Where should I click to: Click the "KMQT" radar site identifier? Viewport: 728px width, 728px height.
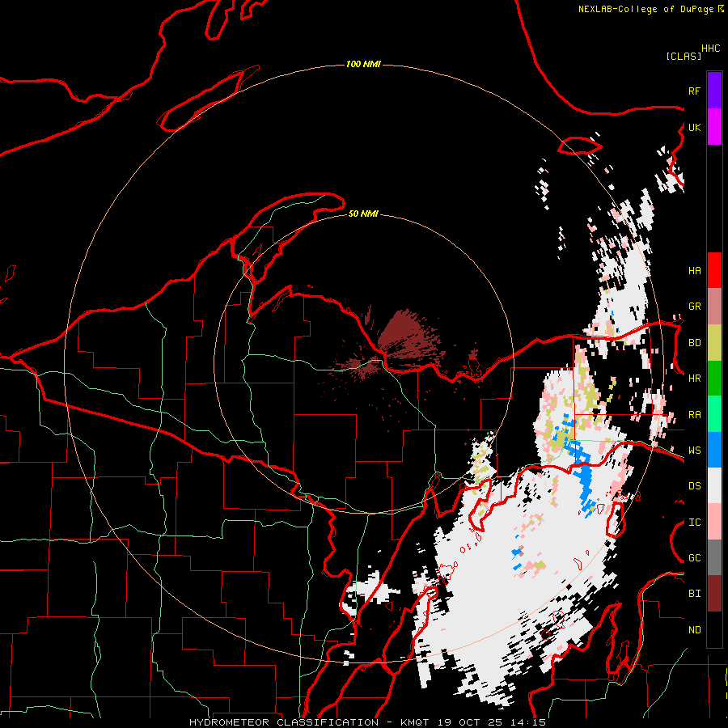[x=416, y=722]
